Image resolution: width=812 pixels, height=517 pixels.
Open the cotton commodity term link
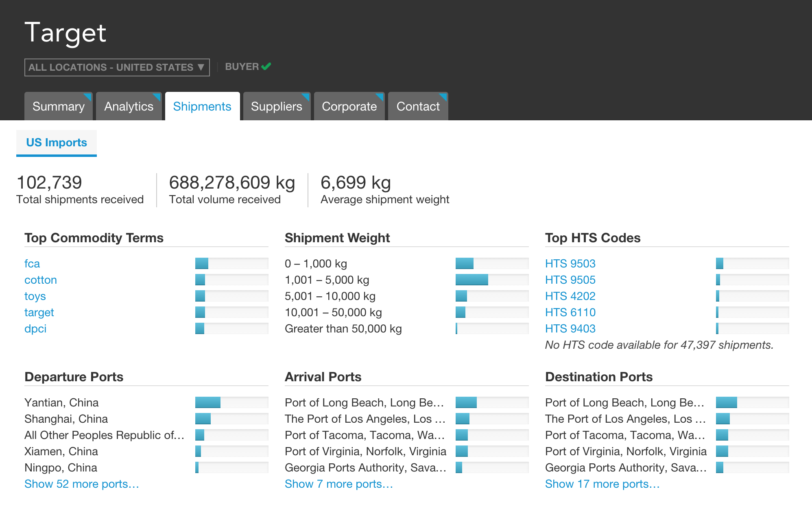[x=41, y=280]
